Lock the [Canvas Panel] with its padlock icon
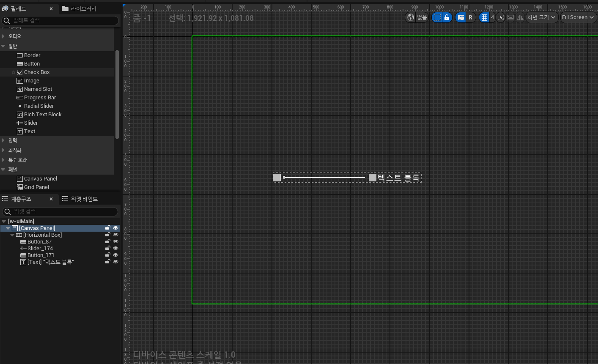Viewport: 598px width, 364px height. coord(108,228)
